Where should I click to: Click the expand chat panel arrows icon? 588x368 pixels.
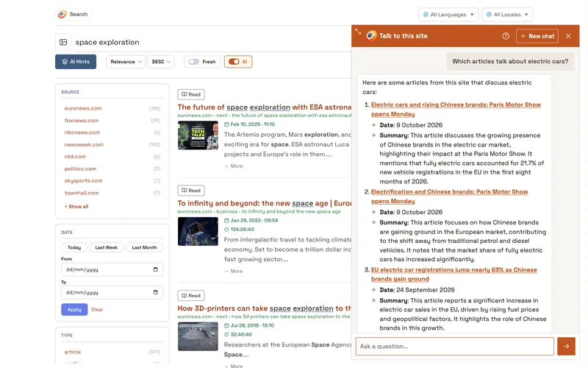pyautogui.click(x=358, y=32)
